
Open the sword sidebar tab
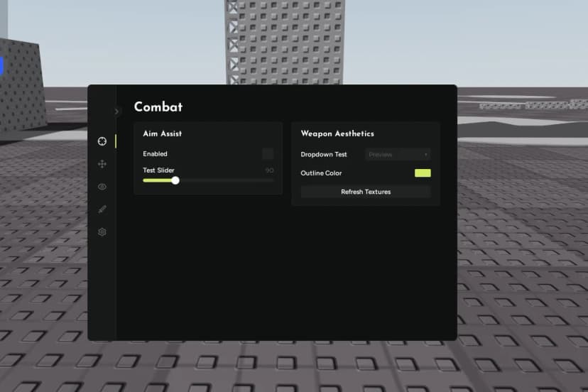tap(102, 209)
